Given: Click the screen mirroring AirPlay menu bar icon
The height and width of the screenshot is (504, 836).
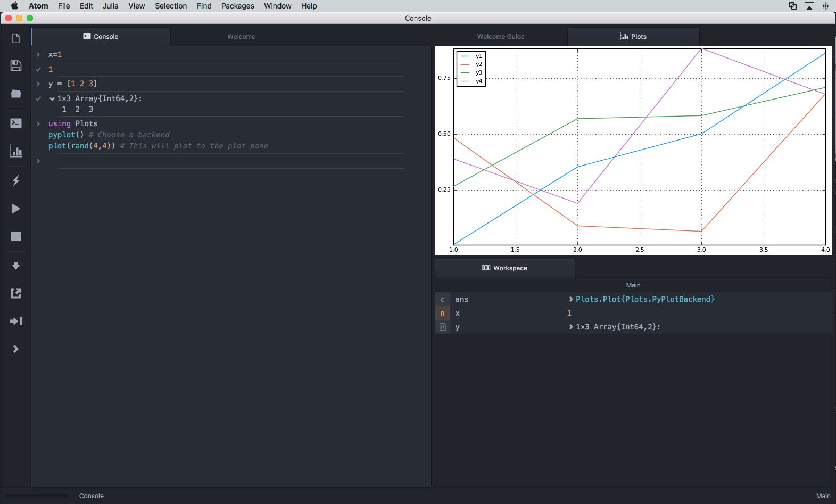Looking at the screenshot, I should coord(809,6).
